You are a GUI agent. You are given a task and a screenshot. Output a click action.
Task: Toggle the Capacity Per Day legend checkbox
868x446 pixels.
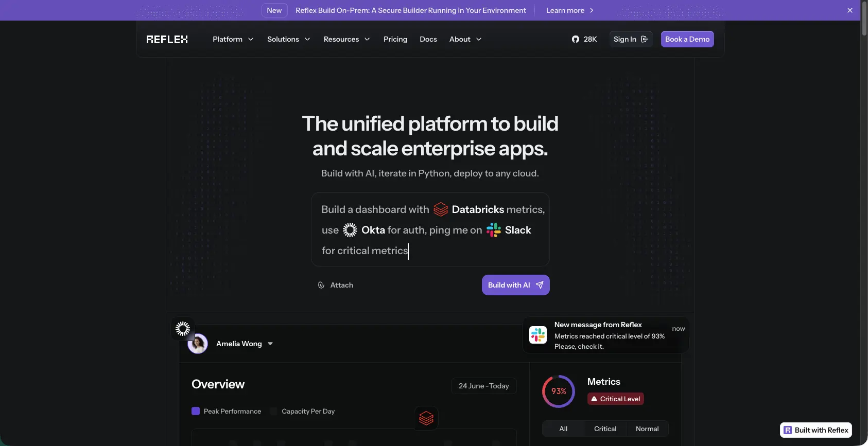pyautogui.click(x=274, y=411)
